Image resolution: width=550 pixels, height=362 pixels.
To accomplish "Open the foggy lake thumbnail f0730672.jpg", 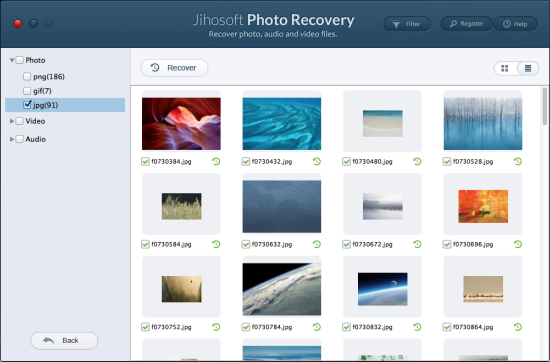I will click(x=382, y=206).
